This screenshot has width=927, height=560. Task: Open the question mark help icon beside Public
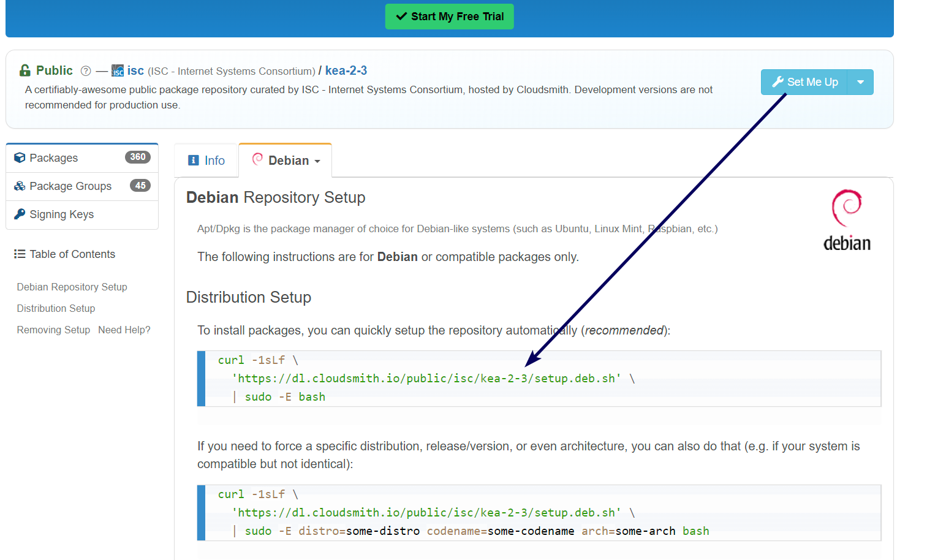click(86, 71)
